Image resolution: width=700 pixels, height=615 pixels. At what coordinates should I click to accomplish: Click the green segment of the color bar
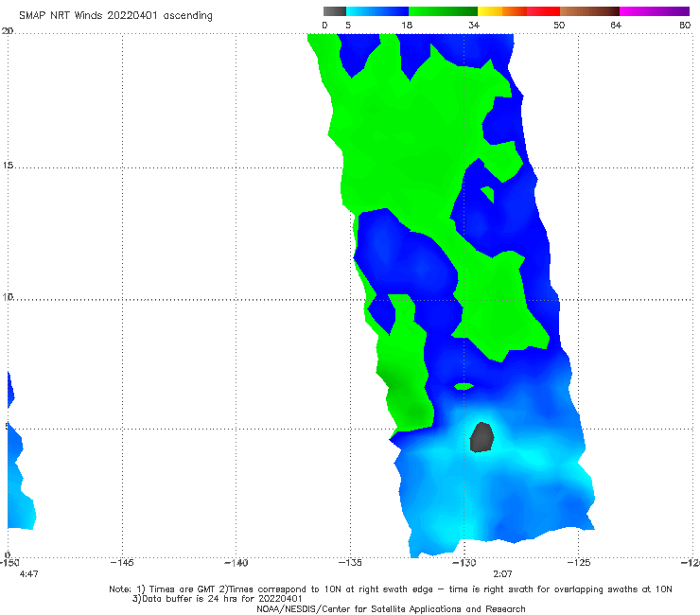(443, 11)
